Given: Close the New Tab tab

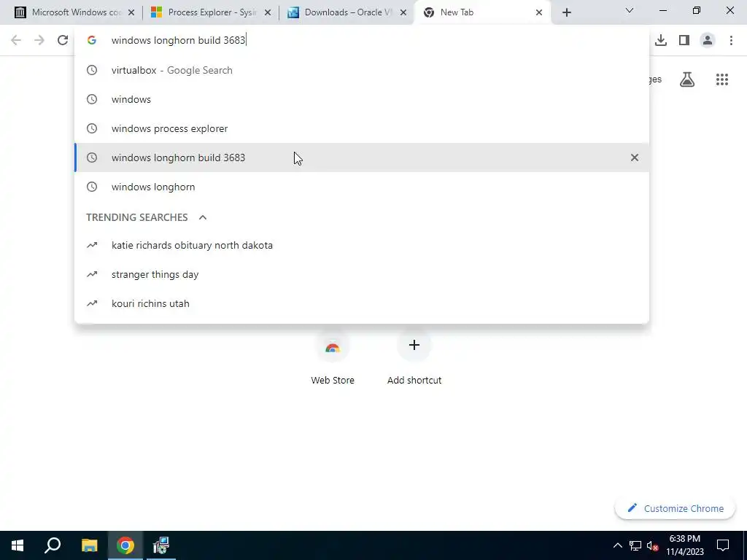Looking at the screenshot, I should pos(539,12).
